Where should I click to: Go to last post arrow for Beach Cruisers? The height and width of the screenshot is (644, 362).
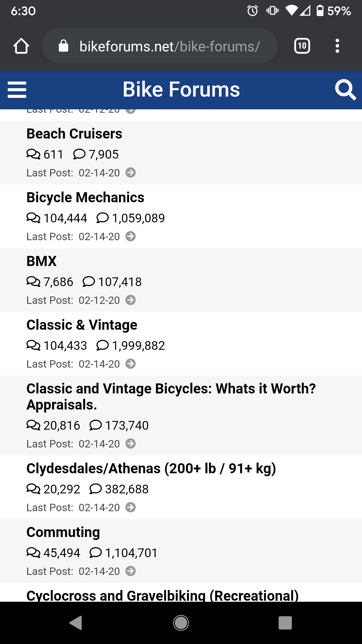(x=131, y=173)
